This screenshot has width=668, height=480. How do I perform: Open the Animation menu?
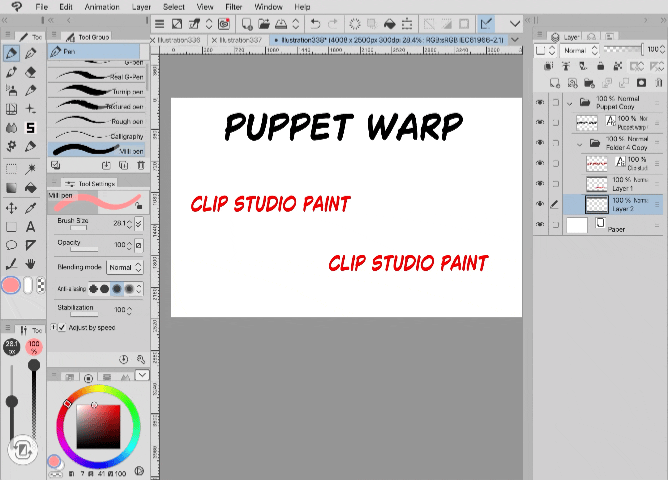[x=102, y=7]
